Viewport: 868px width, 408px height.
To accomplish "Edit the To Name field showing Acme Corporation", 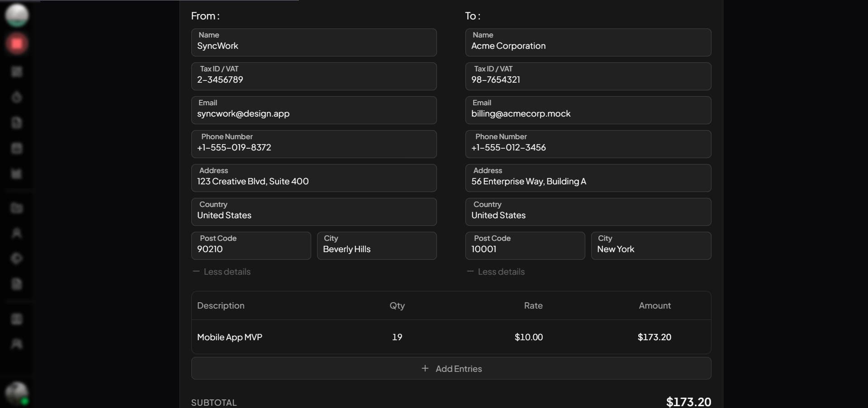I will click(588, 42).
